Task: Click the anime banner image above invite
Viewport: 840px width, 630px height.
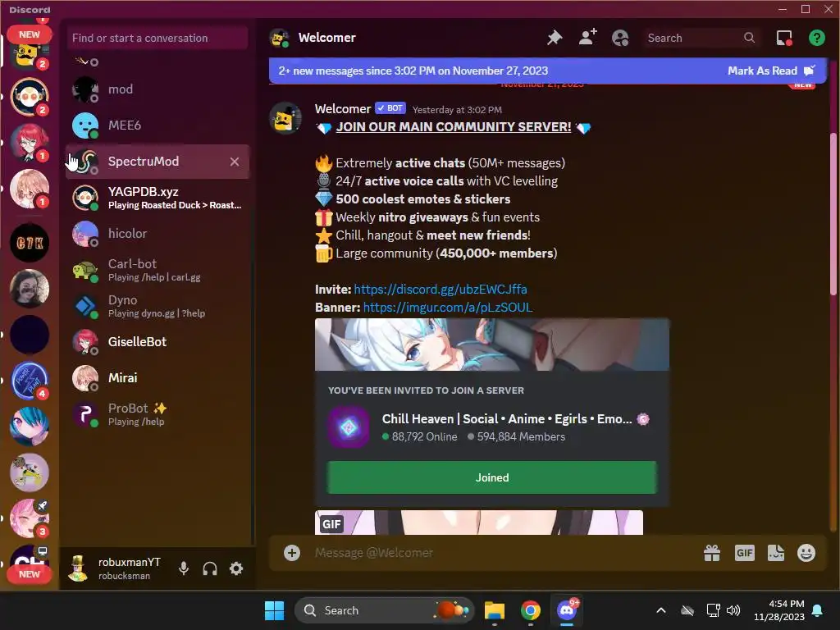Action: click(492, 345)
